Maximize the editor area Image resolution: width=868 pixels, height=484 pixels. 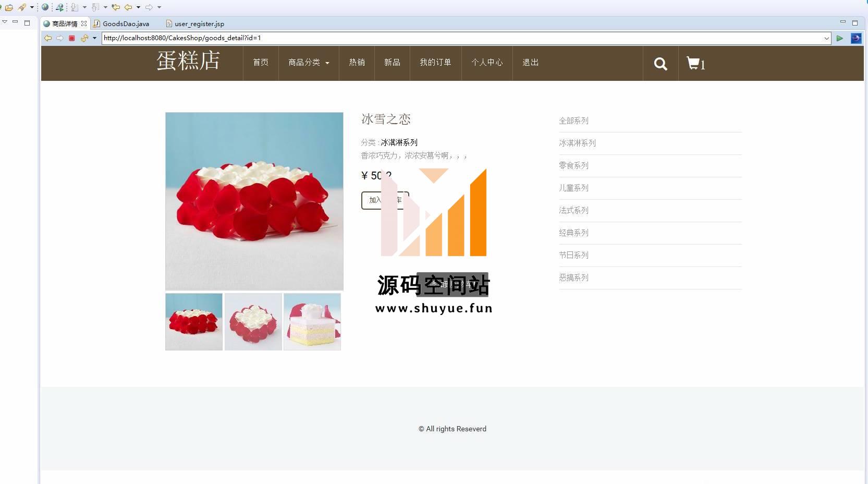click(x=855, y=22)
